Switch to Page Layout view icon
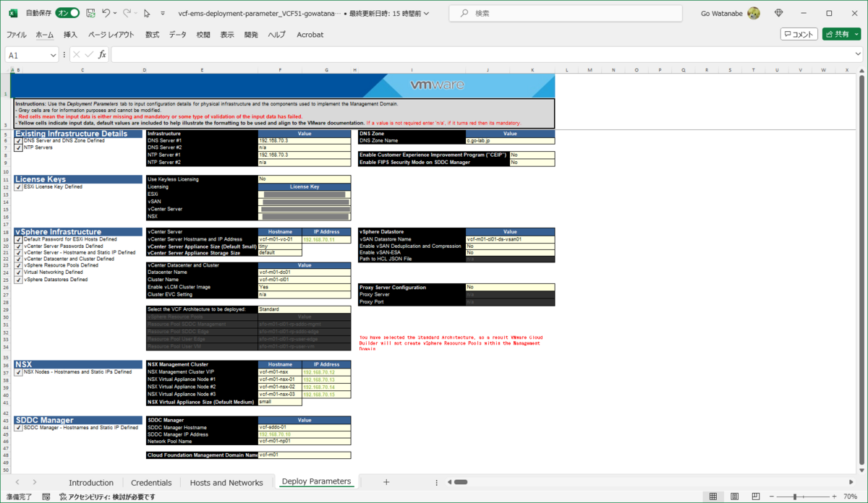Image resolution: width=868 pixels, height=503 pixels. 733,496
